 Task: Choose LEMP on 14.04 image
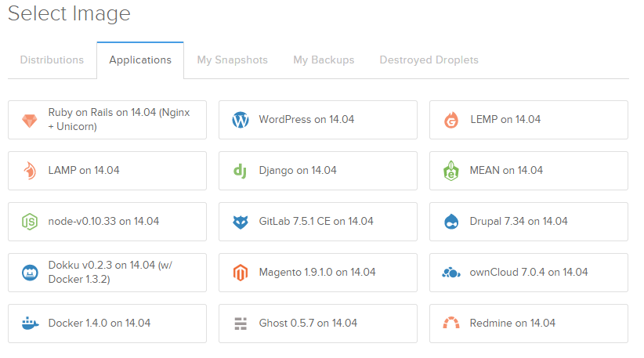pyautogui.click(x=529, y=120)
